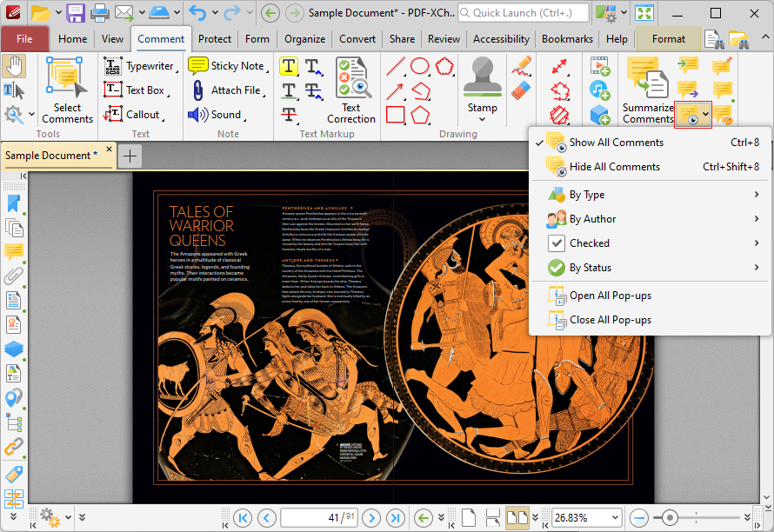Viewport: 774px width, 532px height.
Task: Add a Sticky Note
Action: [x=228, y=66]
